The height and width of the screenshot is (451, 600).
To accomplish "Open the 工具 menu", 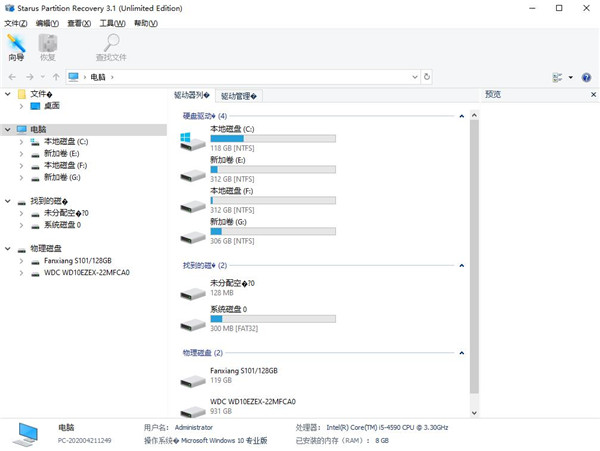I will (x=112, y=23).
